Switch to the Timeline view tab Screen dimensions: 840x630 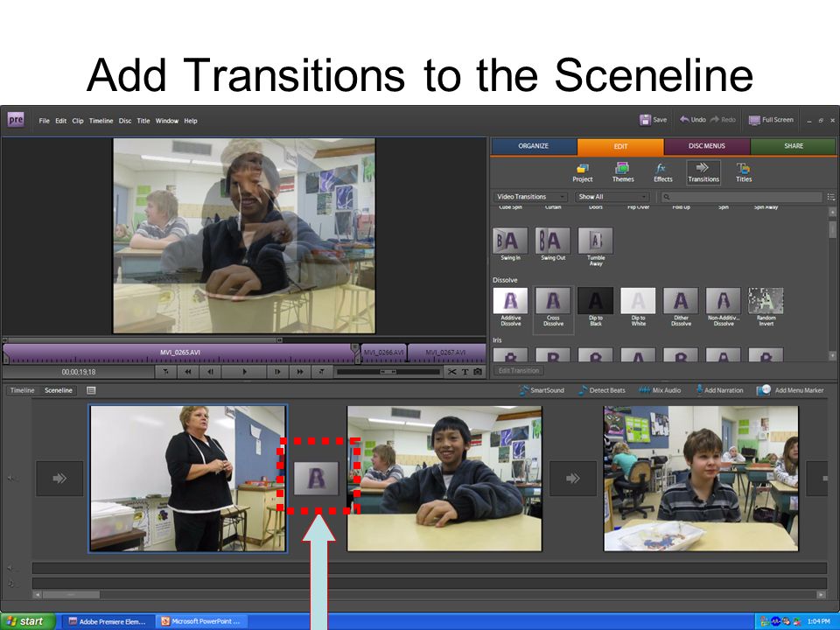pyautogui.click(x=22, y=390)
